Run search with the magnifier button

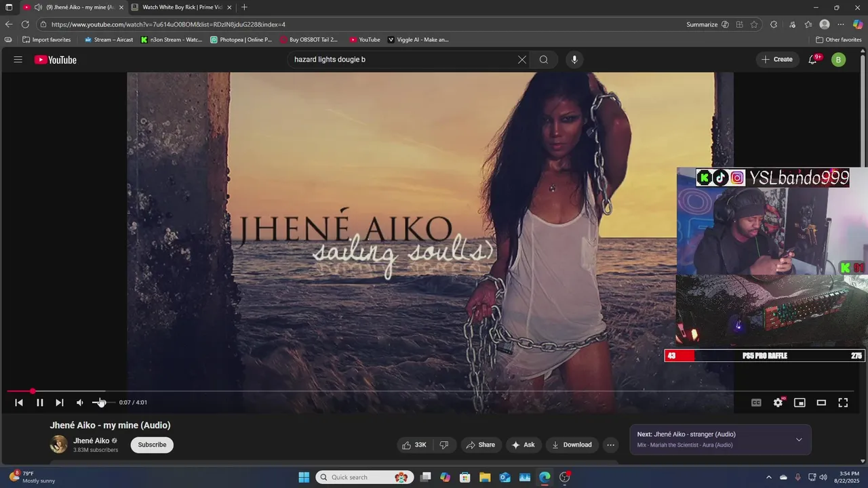544,60
